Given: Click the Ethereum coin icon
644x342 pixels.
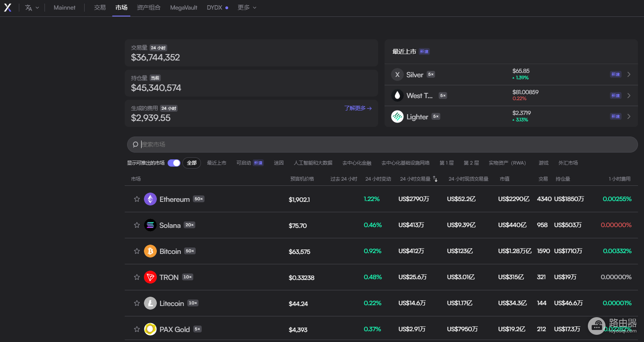Looking at the screenshot, I should pyautogui.click(x=150, y=199).
